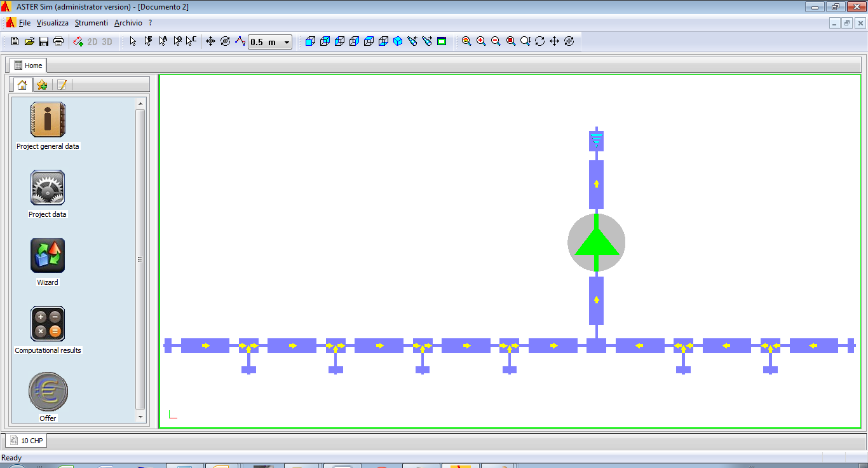Screen dimensions: 868x468
Task: Click the fourth cube view icon
Action: tap(354, 41)
